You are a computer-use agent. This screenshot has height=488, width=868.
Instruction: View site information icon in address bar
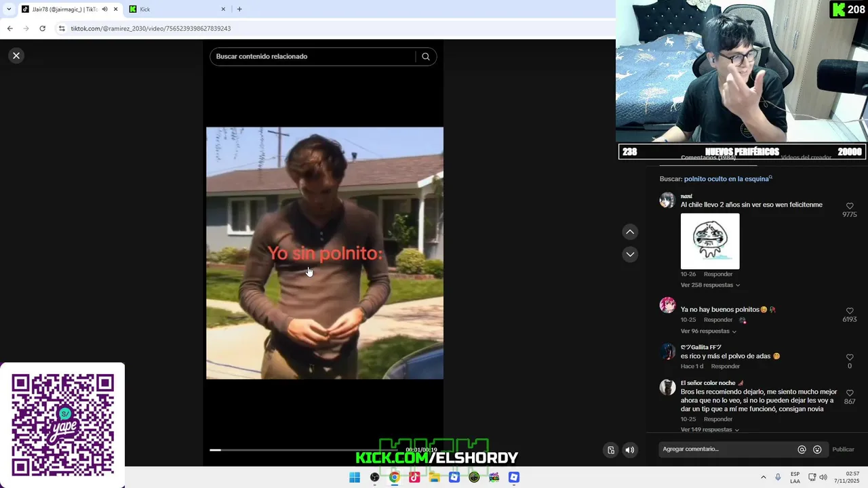(x=62, y=28)
